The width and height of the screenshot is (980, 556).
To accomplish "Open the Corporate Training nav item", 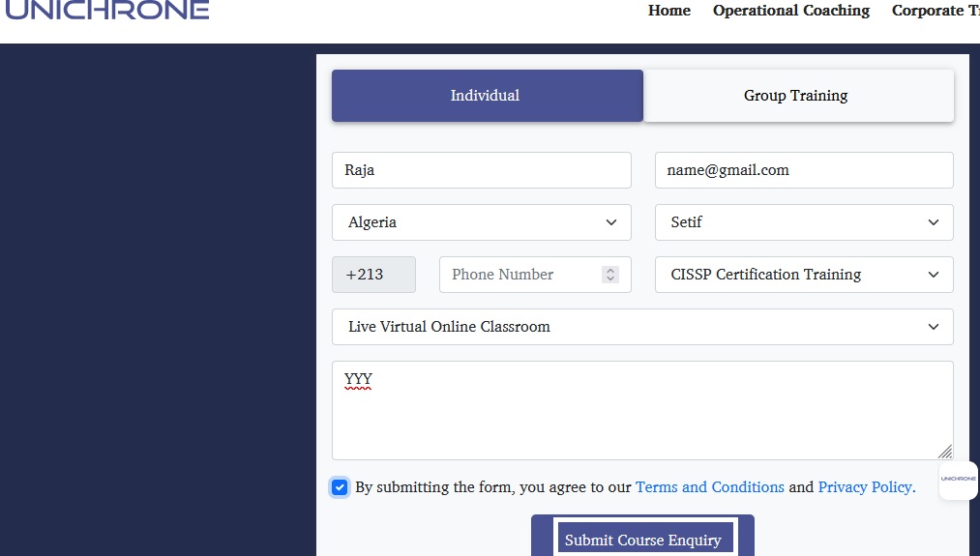I will click(x=934, y=11).
